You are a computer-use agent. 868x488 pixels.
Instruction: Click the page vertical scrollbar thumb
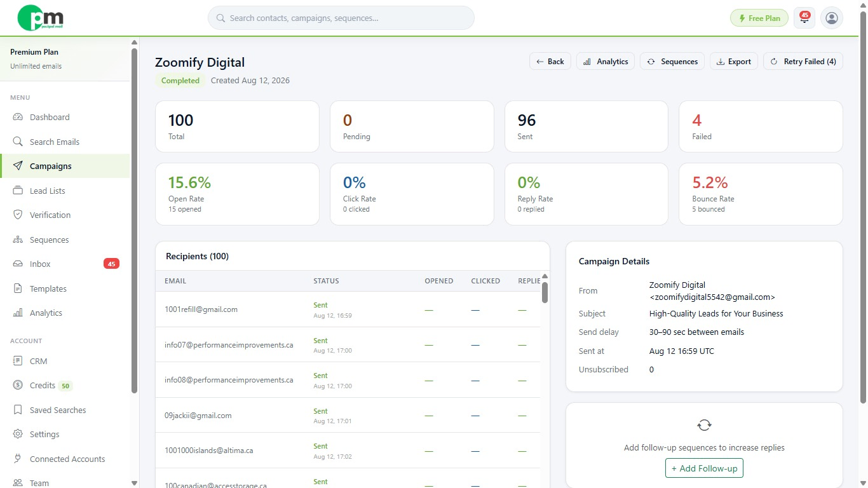(862, 207)
